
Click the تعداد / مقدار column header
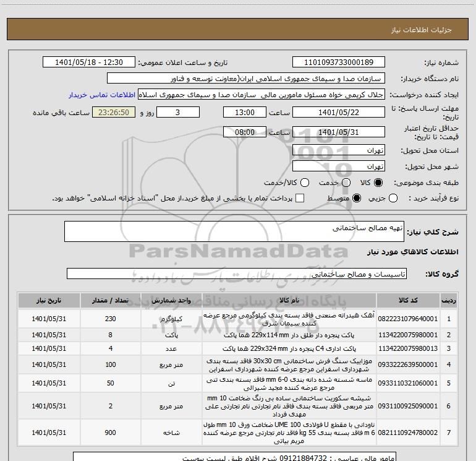[110, 301]
